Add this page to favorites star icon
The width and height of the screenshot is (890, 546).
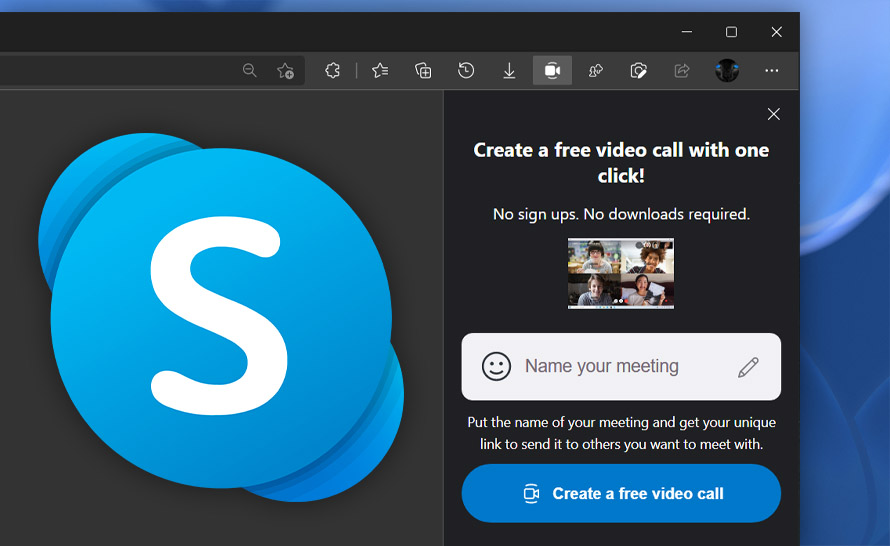point(285,70)
